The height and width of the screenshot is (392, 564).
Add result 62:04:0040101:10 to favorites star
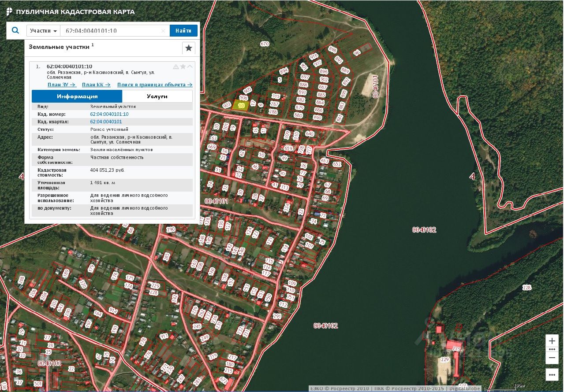click(183, 67)
